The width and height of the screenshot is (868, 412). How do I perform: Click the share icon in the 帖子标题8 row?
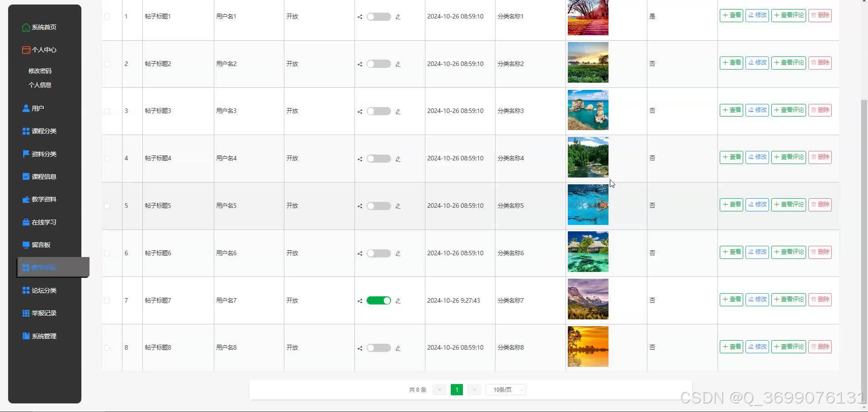pos(360,348)
